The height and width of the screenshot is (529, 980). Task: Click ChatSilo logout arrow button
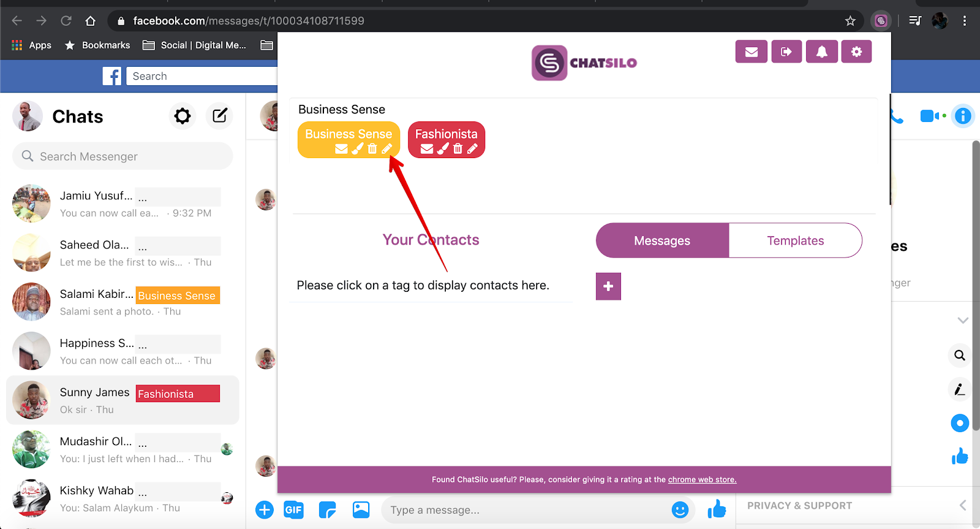click(786, 51)
